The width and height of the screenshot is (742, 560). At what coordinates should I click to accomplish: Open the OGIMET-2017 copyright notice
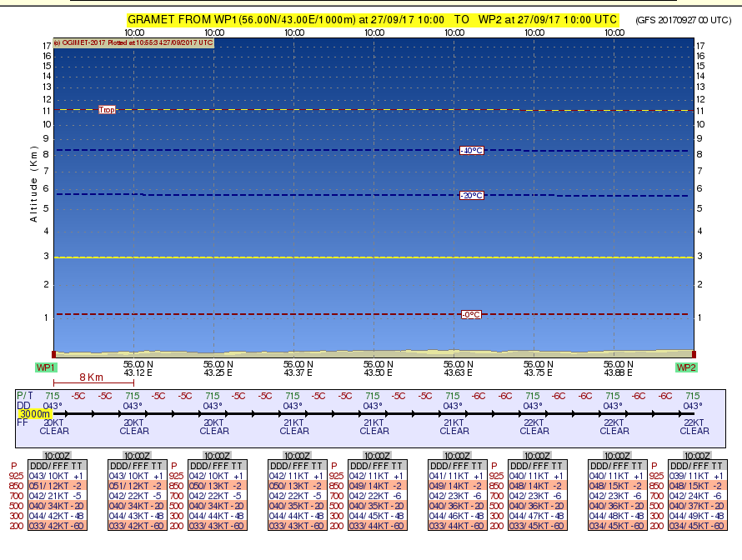pos(133,42)
